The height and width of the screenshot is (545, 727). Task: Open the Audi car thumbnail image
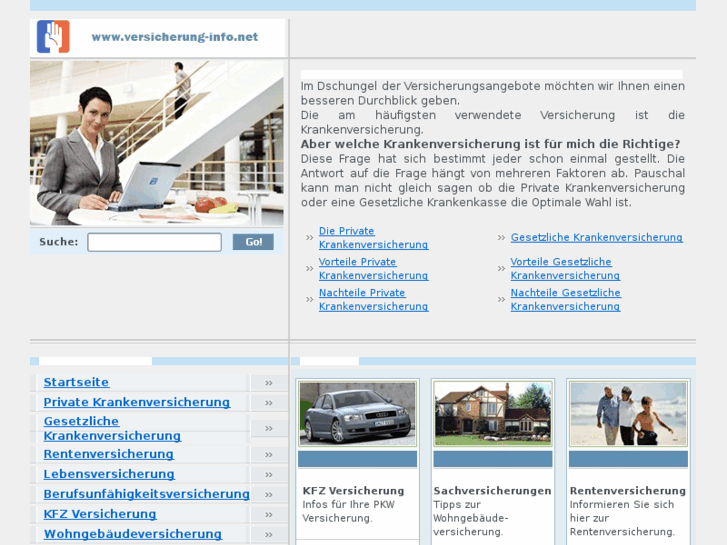coord(357,414)
